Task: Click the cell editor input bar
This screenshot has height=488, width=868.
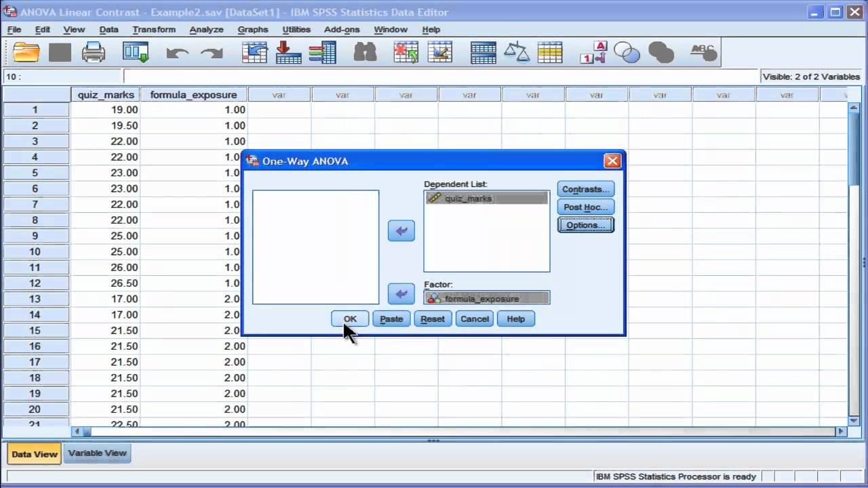Action: 441,77
